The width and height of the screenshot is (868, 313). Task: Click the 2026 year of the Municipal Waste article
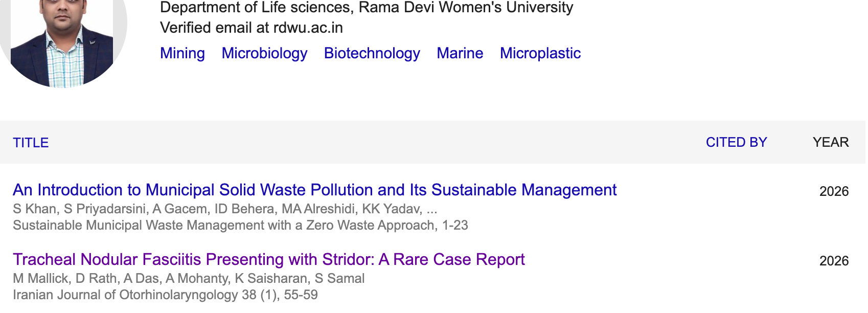pyautogui.click(x=833, y=191)
